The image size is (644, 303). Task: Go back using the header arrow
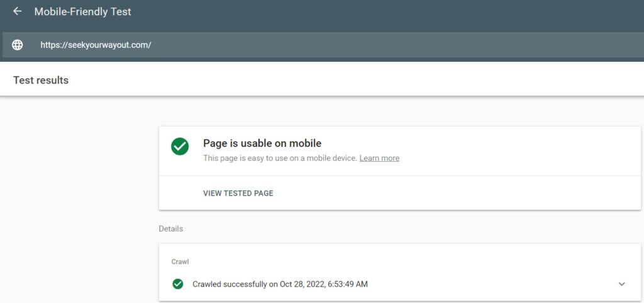tap(17, 11)
